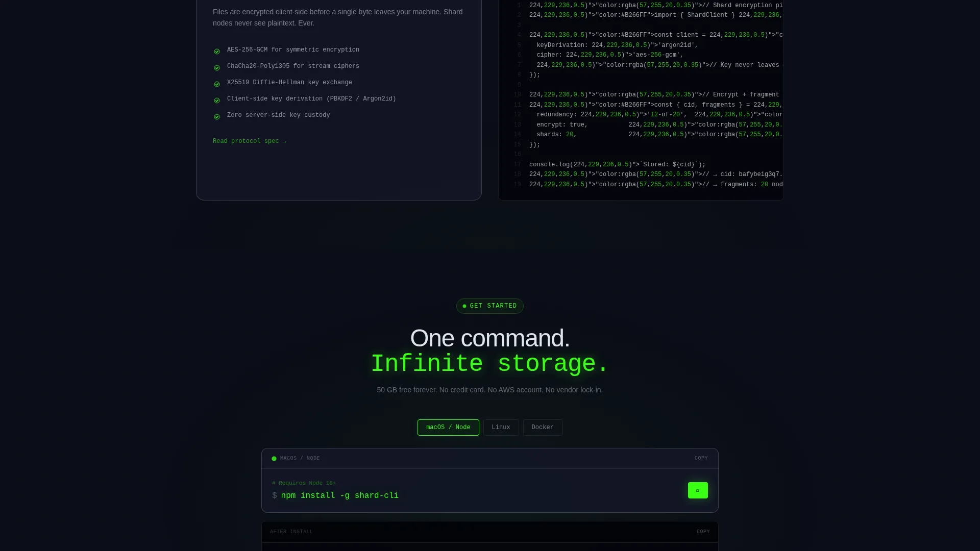The height and width of the screenshot is (551, 980).
Task: Click the green copy icon button for npm install
Action: point(698,490)
